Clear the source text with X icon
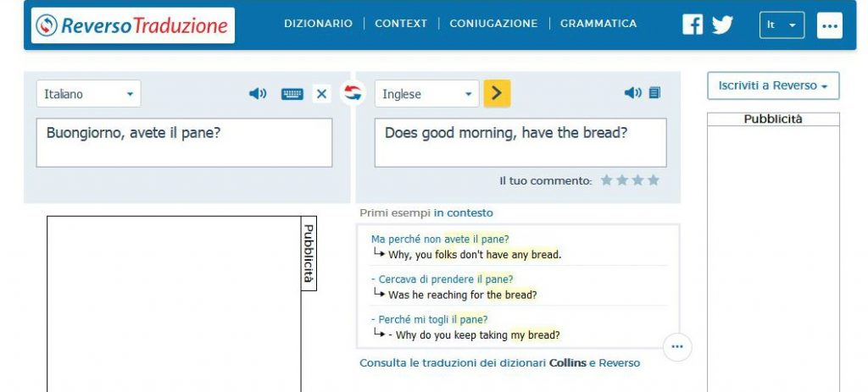868x392 pixels. click(321, 94)
